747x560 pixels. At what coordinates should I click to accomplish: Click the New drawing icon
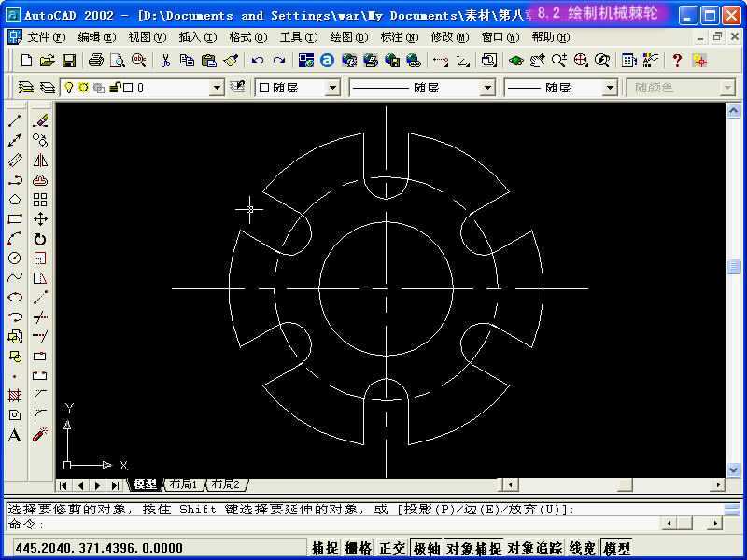pos(27,61)
